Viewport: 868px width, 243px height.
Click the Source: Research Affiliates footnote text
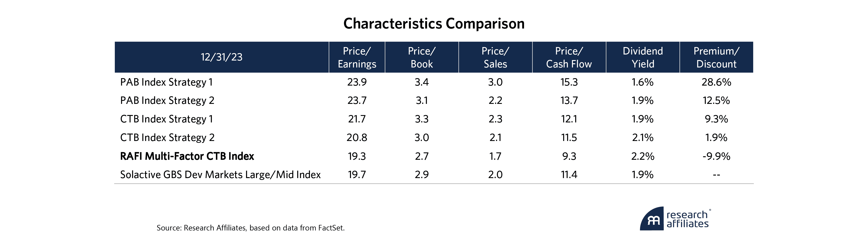(250, 228)
